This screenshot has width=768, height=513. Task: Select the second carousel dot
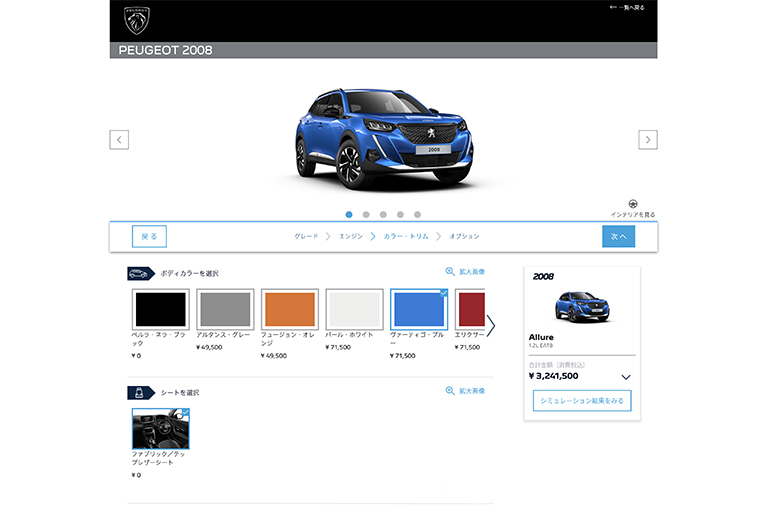coord(366,215)
